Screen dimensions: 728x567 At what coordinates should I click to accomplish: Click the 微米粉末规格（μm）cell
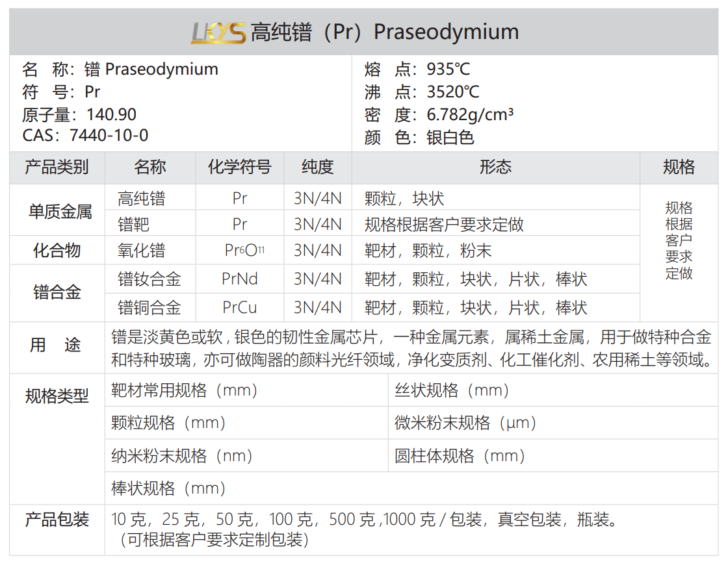tap(466, 423)
